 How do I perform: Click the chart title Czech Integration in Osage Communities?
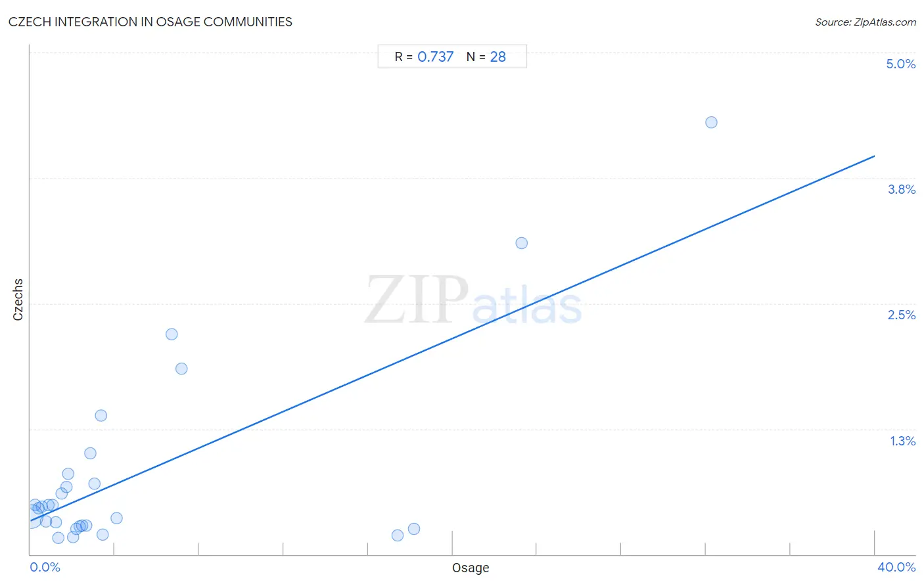tap(150, 22)
